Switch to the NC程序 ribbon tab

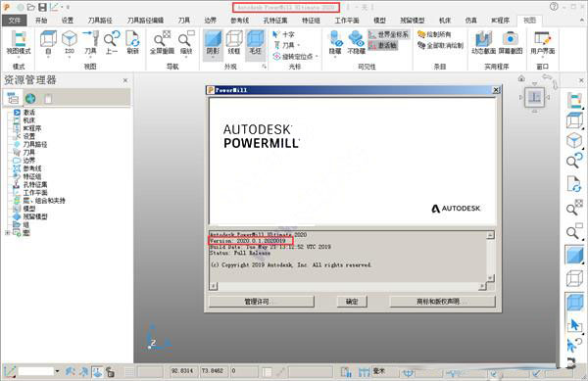500,21
